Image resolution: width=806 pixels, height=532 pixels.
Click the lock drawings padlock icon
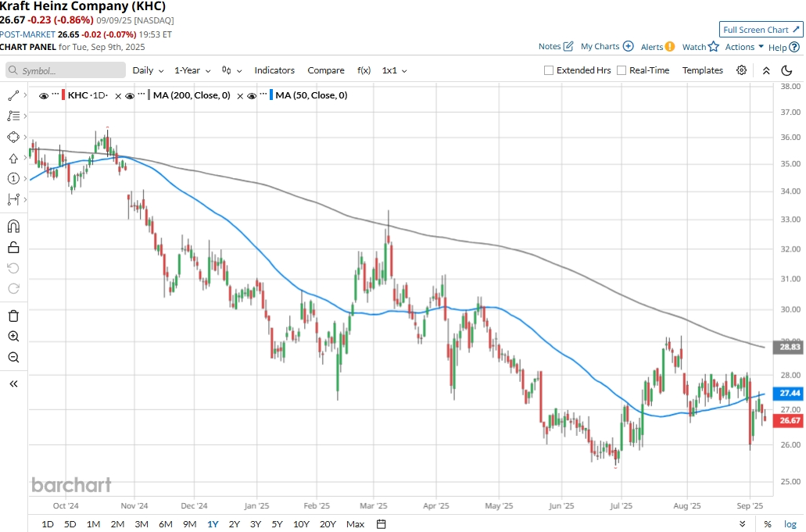click(13, 248)
